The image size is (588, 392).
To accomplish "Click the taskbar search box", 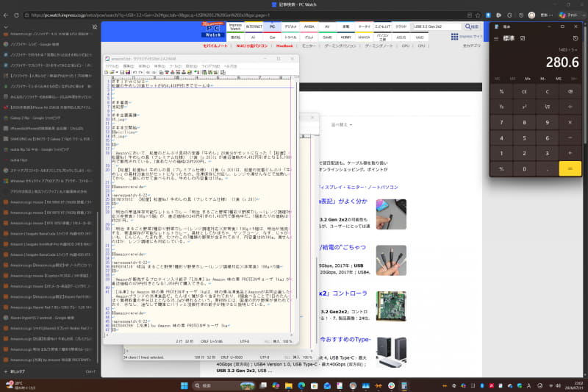I will (x=223, y=385).
